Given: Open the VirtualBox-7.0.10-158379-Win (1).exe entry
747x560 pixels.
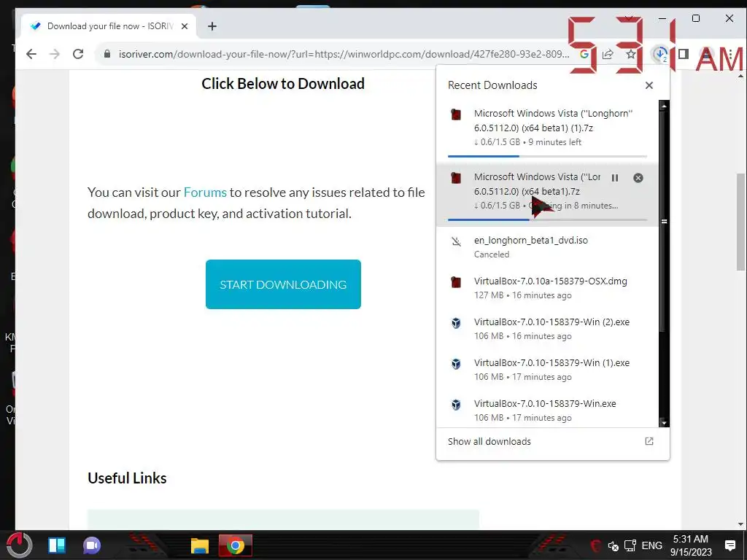Looking at the screenshot, I should (547, 370).
